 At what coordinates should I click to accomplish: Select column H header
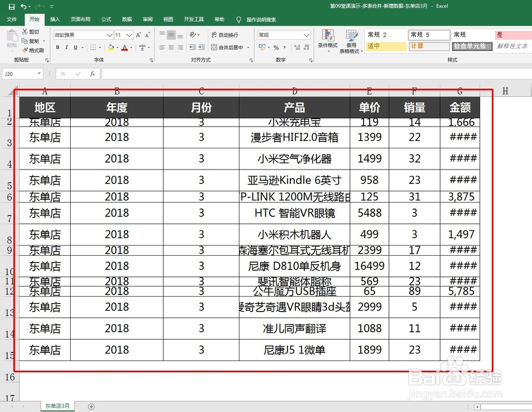tap(505, 91)
